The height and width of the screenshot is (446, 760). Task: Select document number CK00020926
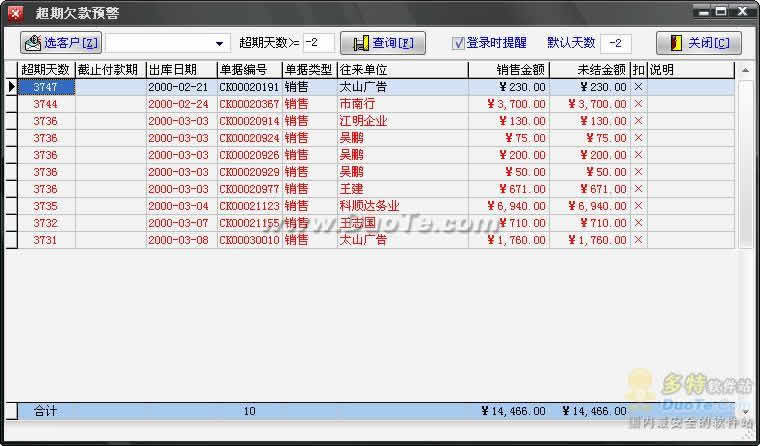[250, 155]
